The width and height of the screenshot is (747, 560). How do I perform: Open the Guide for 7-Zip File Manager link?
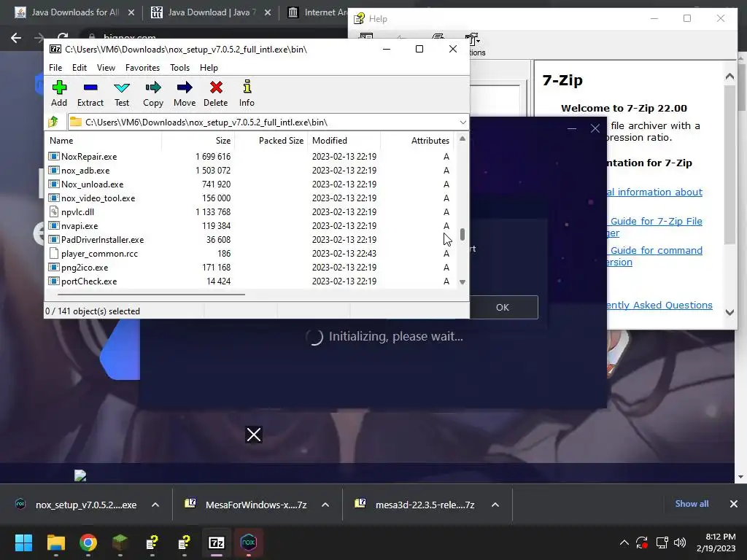coord(656,227)
